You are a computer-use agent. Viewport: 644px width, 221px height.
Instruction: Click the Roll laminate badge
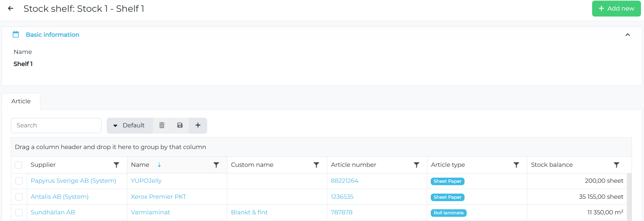click(x=448, y=213)
